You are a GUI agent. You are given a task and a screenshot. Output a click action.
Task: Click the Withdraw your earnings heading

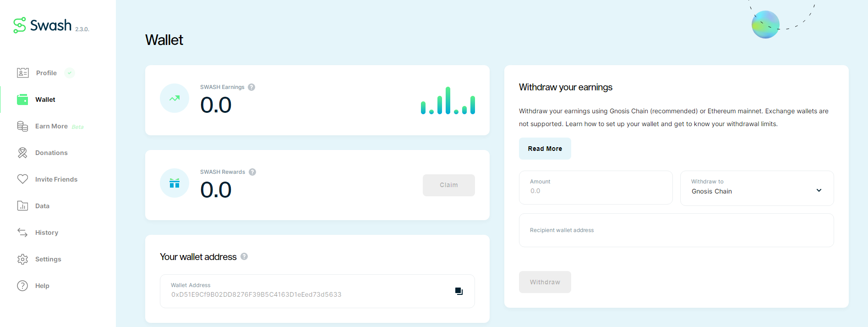click(x=566, y=87)
